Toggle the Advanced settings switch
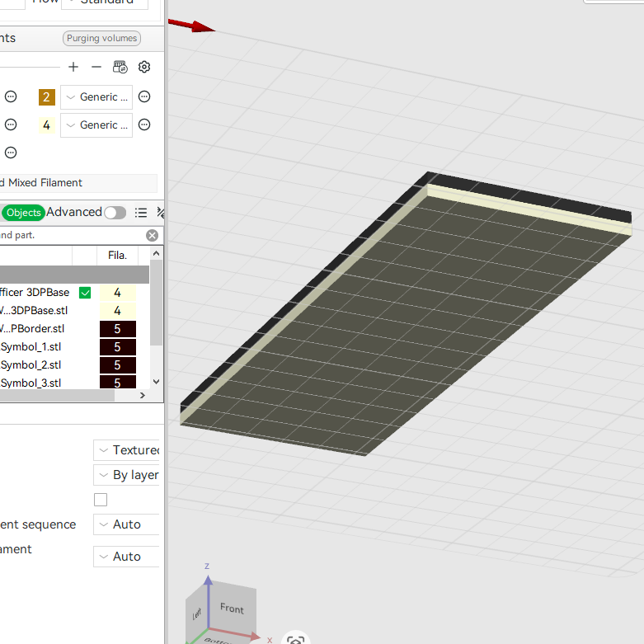 click(115, 213)
